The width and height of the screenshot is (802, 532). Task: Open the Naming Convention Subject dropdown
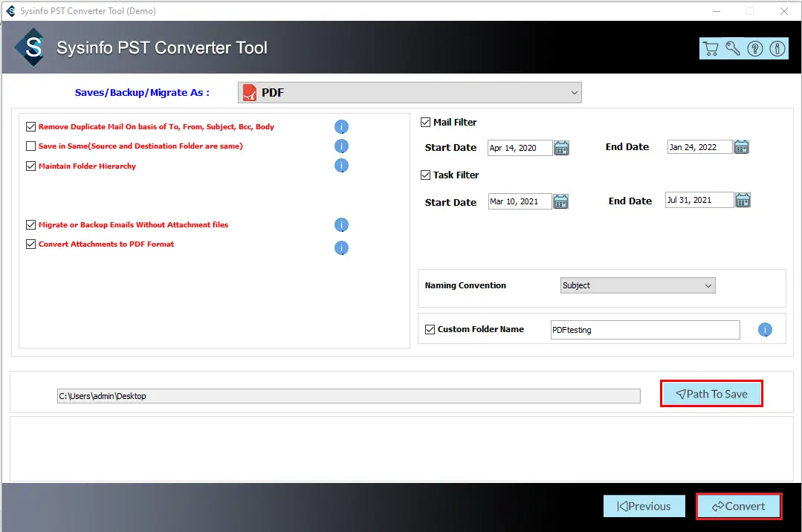(638, 285)
